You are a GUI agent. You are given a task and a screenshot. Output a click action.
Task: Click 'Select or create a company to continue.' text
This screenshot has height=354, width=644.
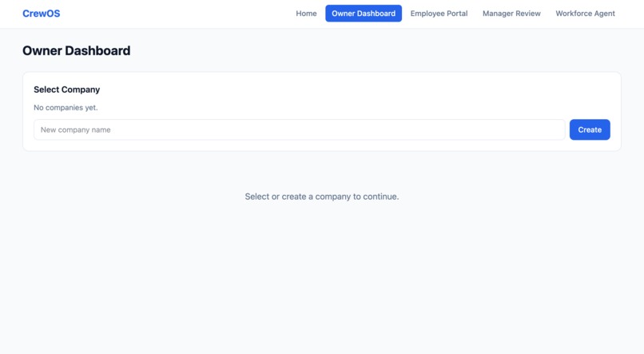tap(322, 197)
